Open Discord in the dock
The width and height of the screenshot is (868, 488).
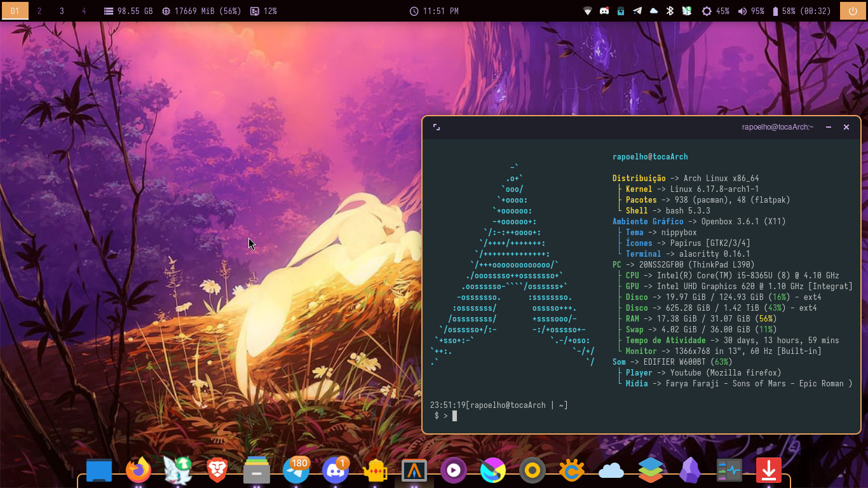click(336, 471)
